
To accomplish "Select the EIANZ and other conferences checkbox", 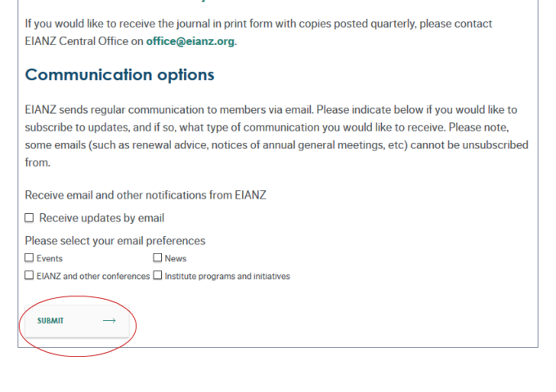I will point(29,276).
